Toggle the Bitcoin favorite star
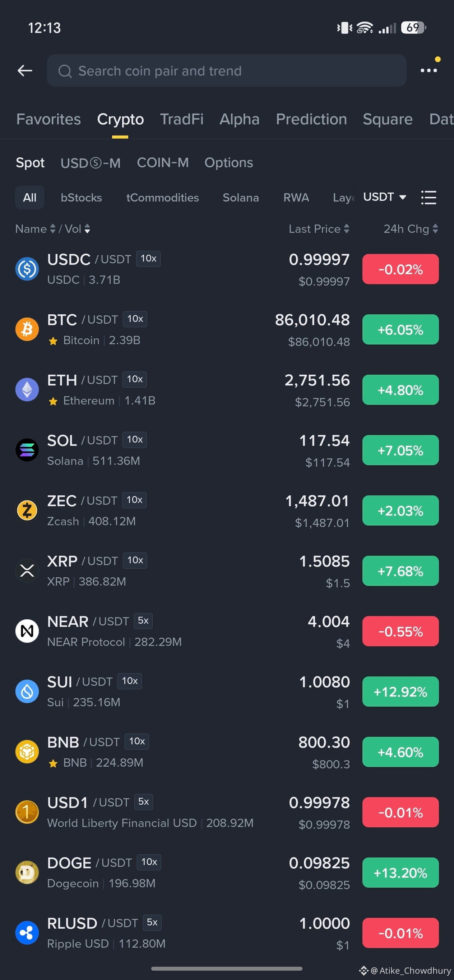454x980 pixels. point(53,341)
